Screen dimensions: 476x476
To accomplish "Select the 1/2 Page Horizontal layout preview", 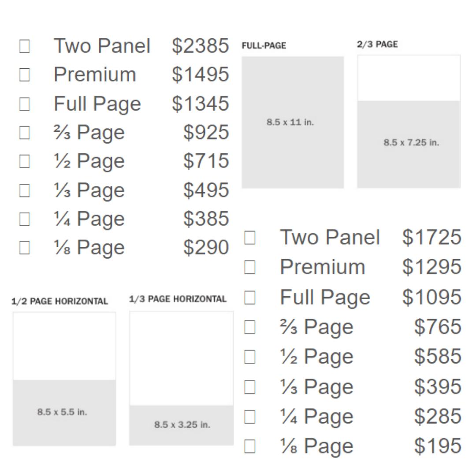I will [64, 379].
